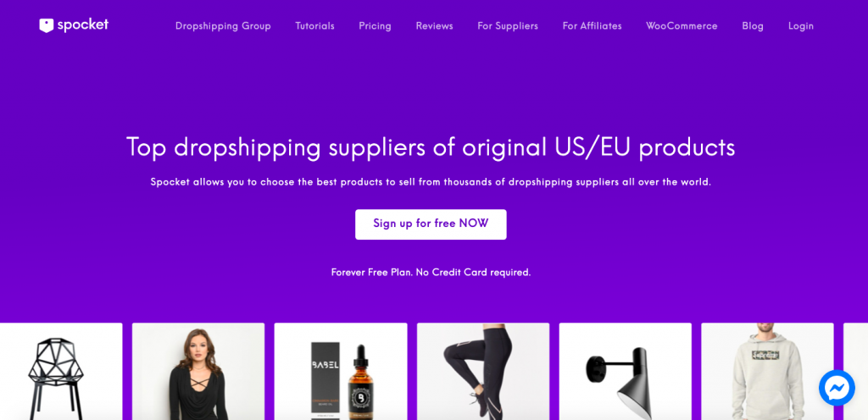View the Reviews page
This screenshot has height=420, width=868.
435,26
